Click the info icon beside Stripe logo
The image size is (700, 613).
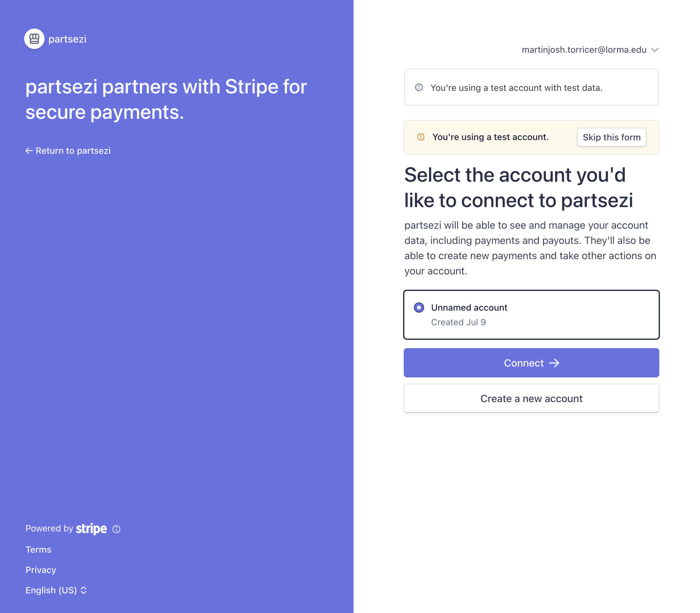coord(116,529)
